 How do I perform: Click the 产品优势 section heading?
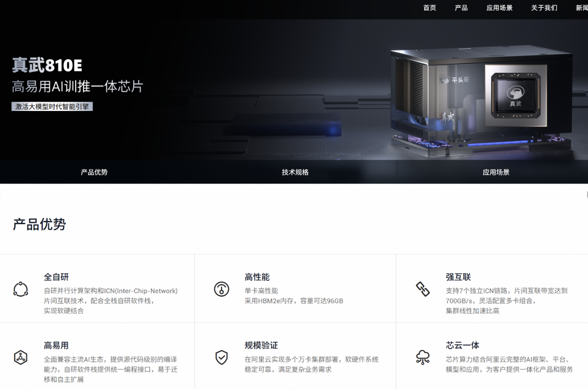pyautogui.click(x=39, y=224)
